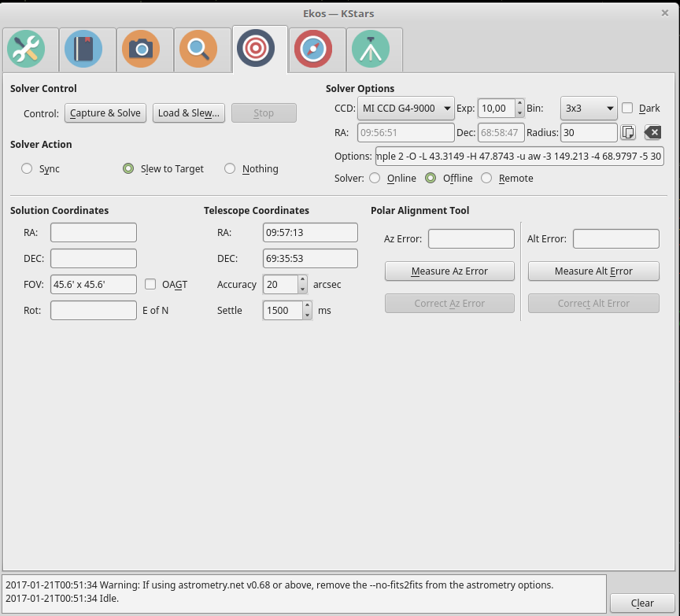The height and width of the screenshot is (616, 680).
Task: Click the Capture & Solve button
Action: pyautogui.click(x=105, y=113)
